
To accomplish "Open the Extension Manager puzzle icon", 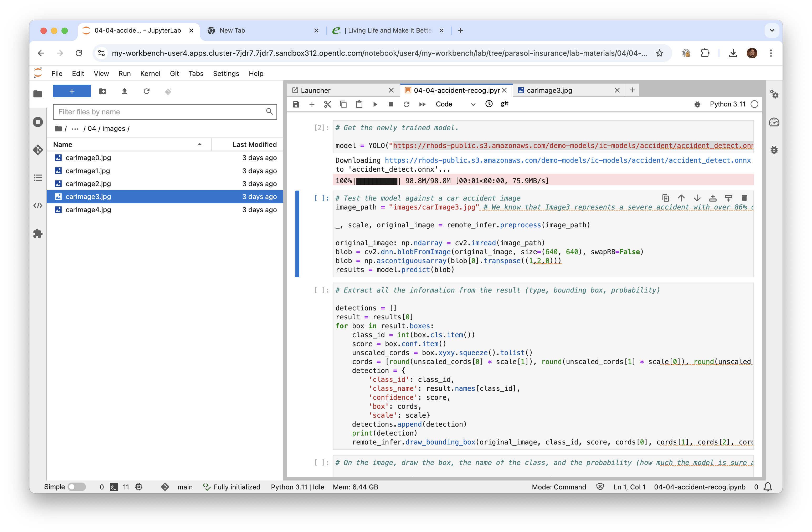I will 38,233.
